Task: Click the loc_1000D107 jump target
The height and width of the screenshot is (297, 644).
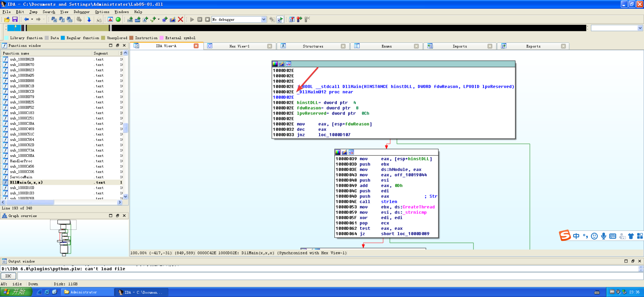Action: pos(334,135)
